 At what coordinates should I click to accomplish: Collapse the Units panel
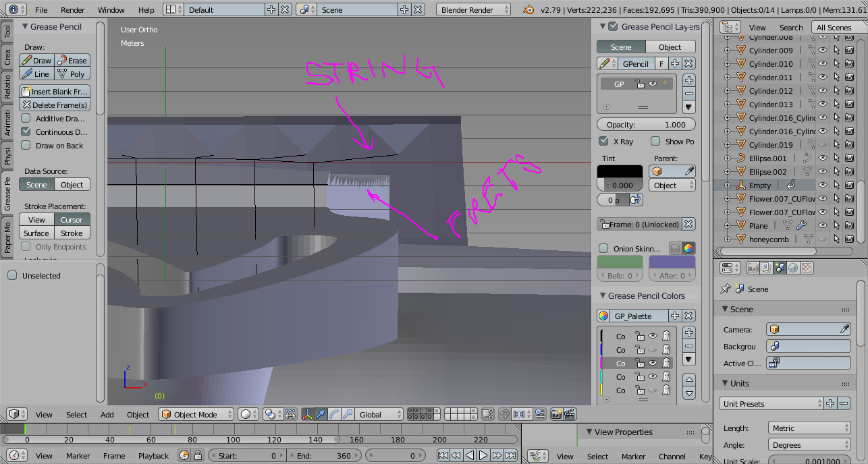tap(724, 383)
